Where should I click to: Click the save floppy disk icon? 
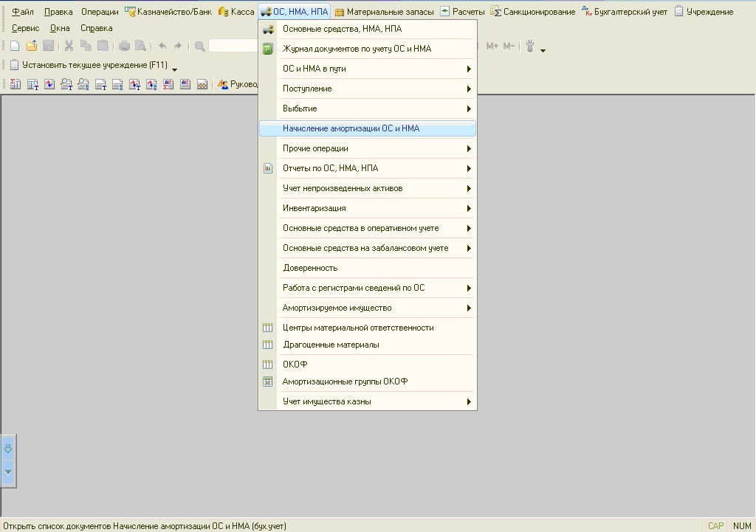pyautogui.click(x=48, y=46)
